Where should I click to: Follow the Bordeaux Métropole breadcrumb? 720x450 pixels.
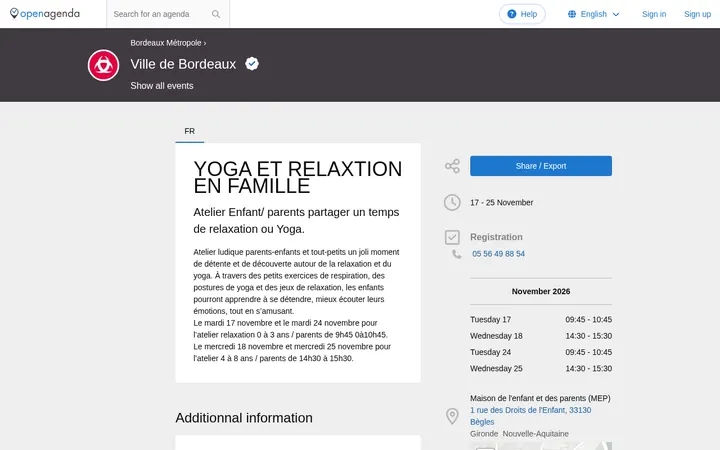click(x=166, y=43)
